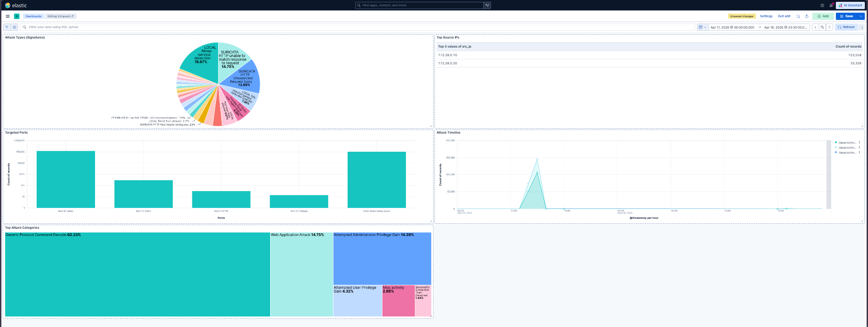
Task: Sort by Count of records column header
Action: point(848,47)
